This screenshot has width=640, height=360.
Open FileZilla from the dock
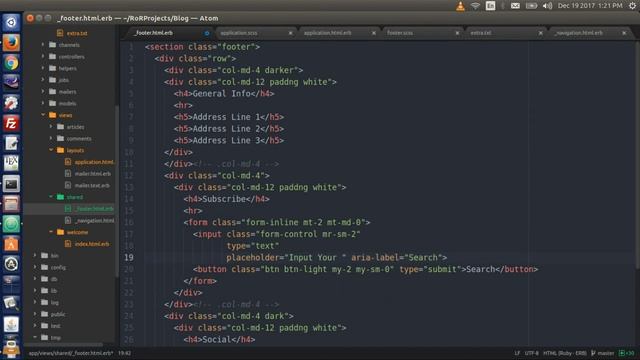[11, 123]
